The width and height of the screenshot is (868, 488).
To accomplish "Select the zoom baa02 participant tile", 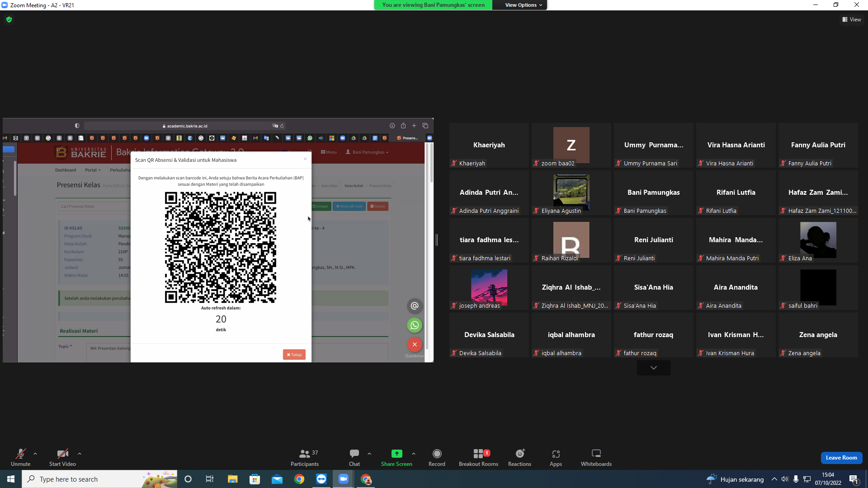I will pyautogui.click(x=571, y=145).
